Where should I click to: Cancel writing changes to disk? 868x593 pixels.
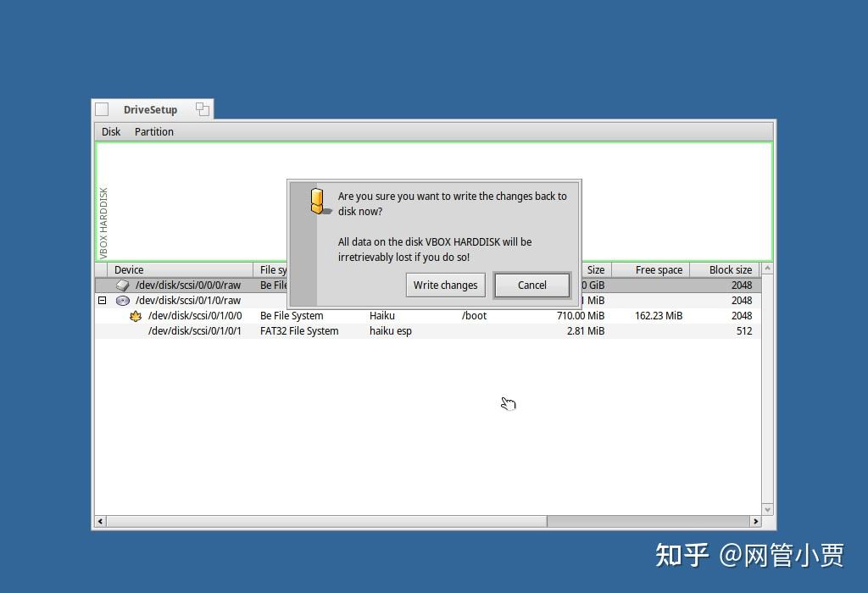(x=532, y=285)
